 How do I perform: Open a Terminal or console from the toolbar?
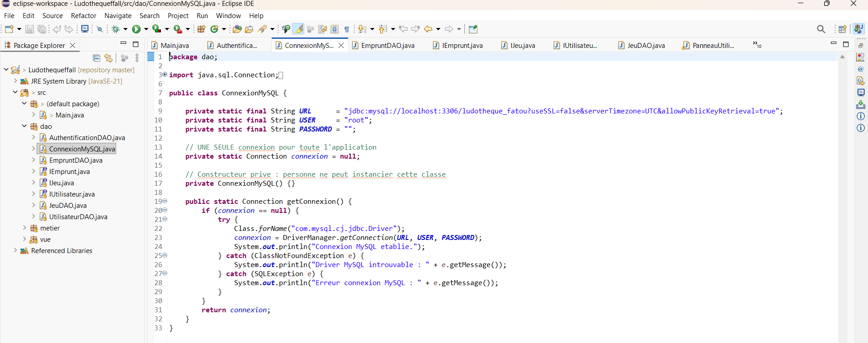(85, 29)
